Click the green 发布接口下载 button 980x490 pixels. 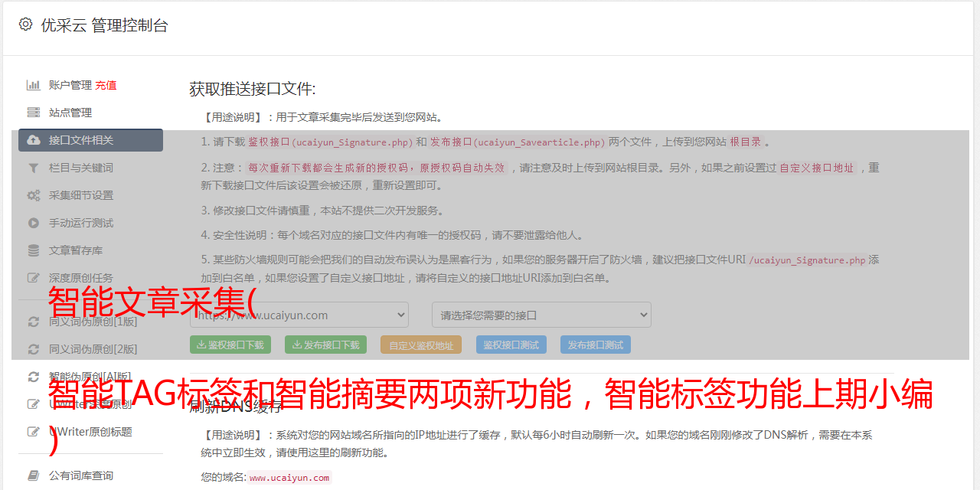[325, 345]
